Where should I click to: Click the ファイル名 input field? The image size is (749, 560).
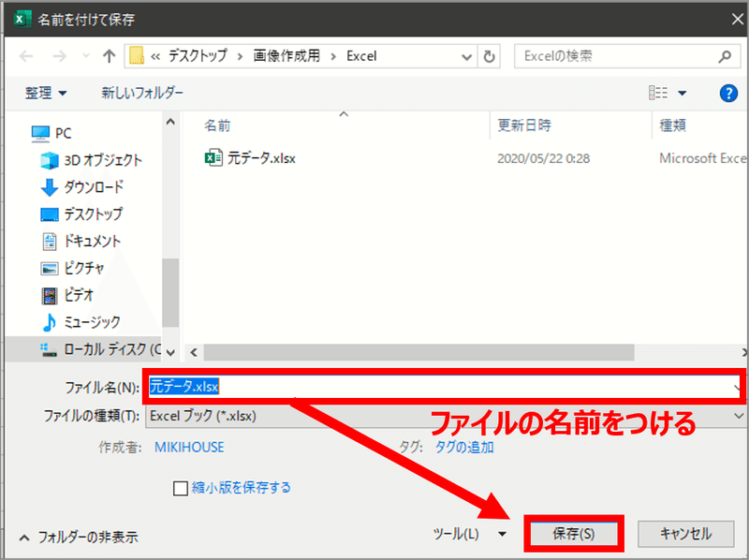[444, 386]
